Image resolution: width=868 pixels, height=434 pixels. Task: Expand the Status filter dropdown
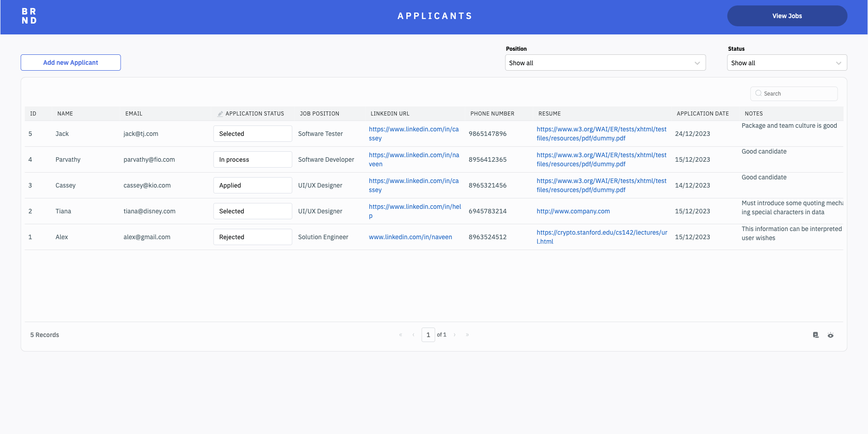(786, 63)
